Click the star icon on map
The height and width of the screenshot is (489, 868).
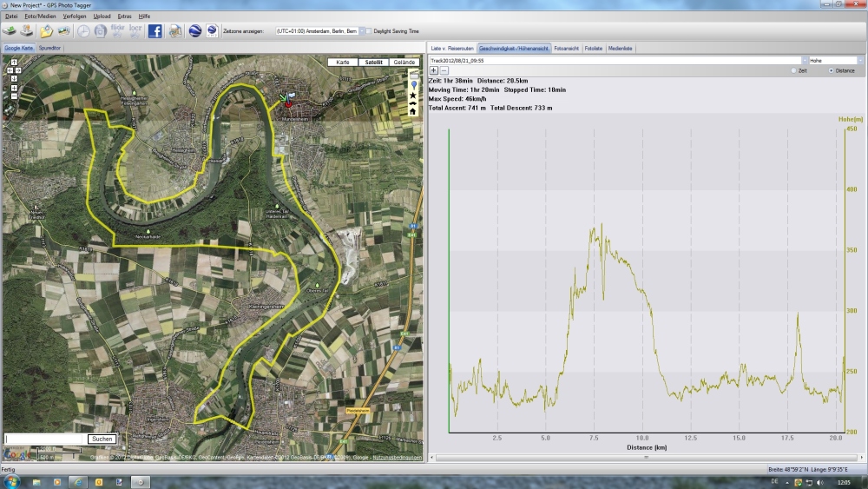click(x=412, y=94)
